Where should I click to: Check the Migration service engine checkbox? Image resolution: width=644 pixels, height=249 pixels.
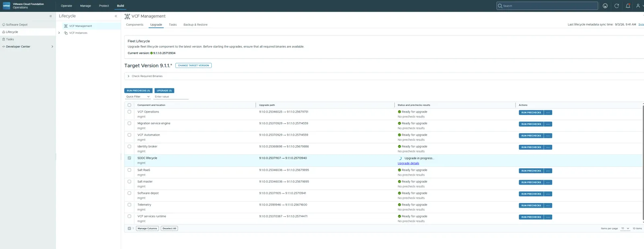click(129, 123)
